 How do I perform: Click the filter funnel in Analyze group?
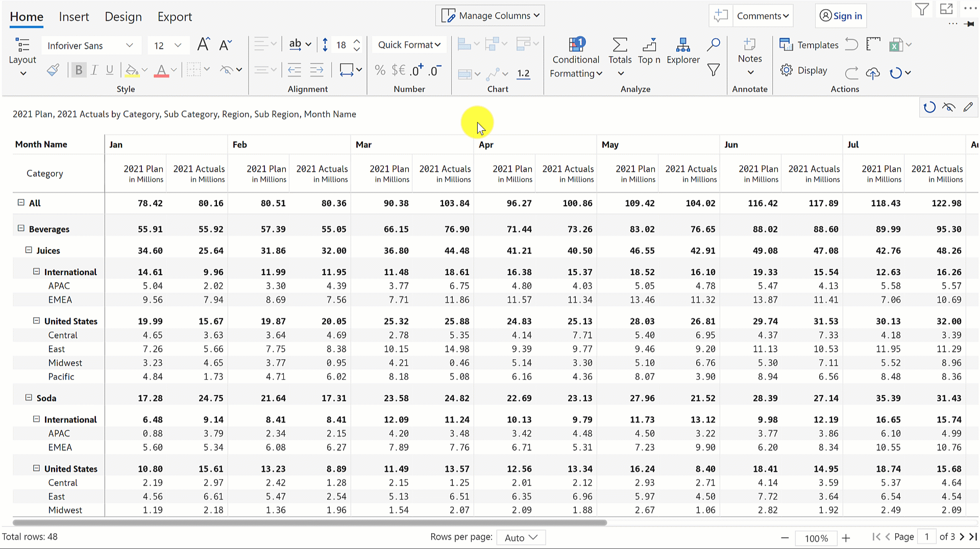click(714, 70)
